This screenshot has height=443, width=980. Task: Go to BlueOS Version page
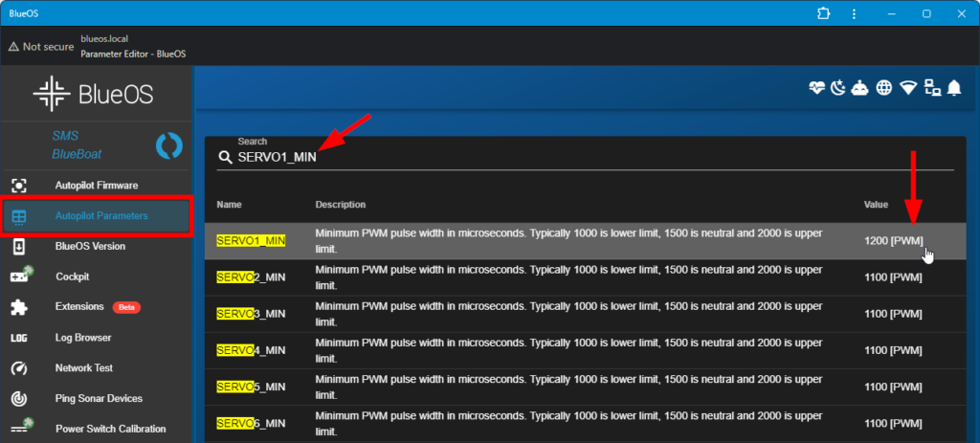[90, 246]
